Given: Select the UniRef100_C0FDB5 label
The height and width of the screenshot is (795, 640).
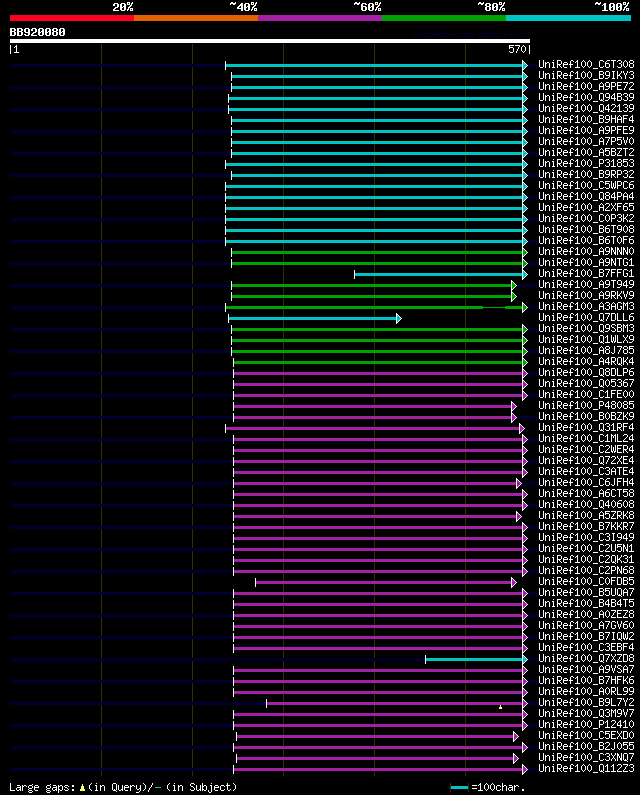Looking at the screenshot, I should [x=586, y=582].
